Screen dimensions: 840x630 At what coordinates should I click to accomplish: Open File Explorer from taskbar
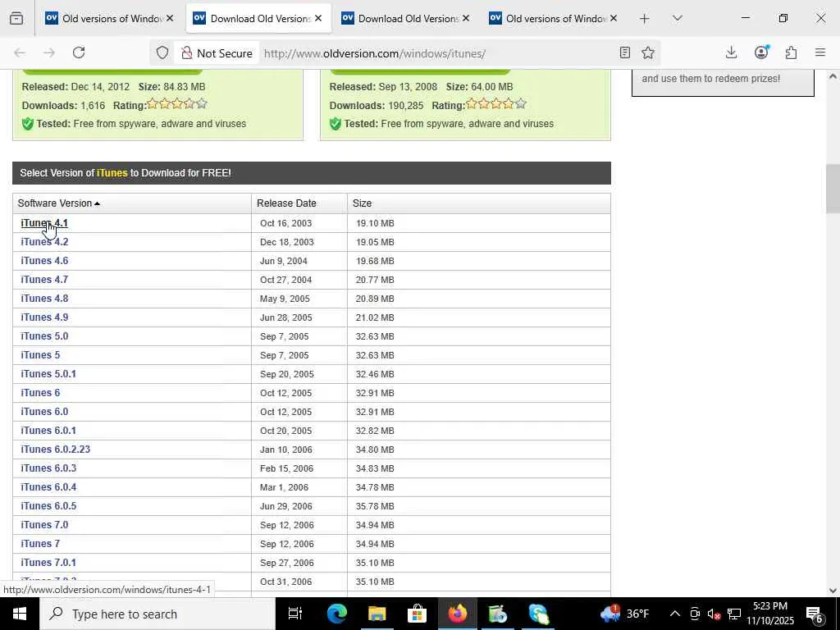(x=377, y=614)
